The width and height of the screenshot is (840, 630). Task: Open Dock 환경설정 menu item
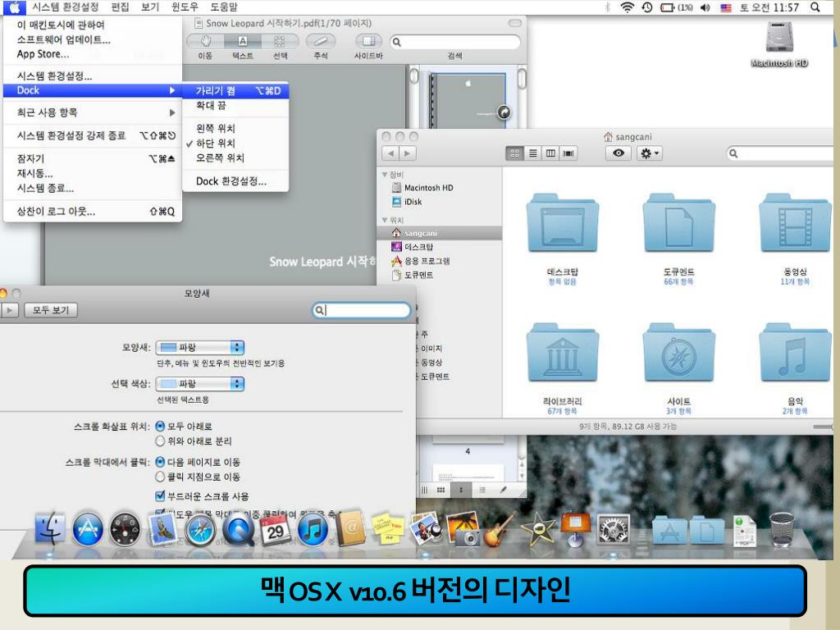point(235,181)
